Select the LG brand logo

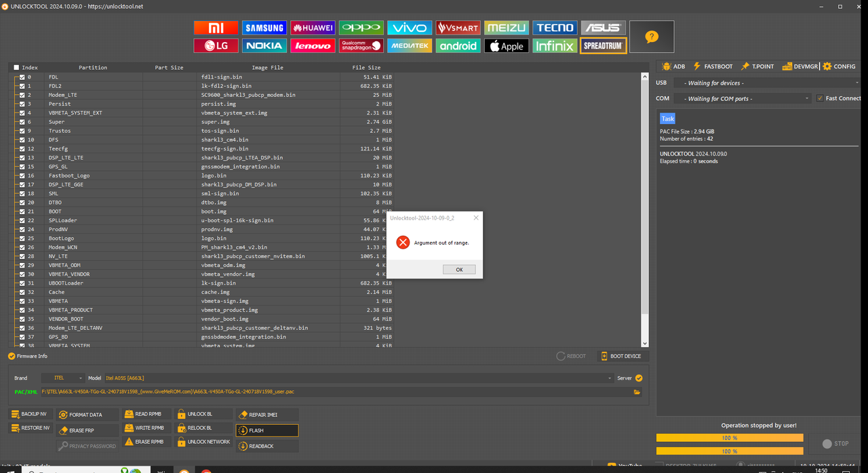tap(216, 46)
